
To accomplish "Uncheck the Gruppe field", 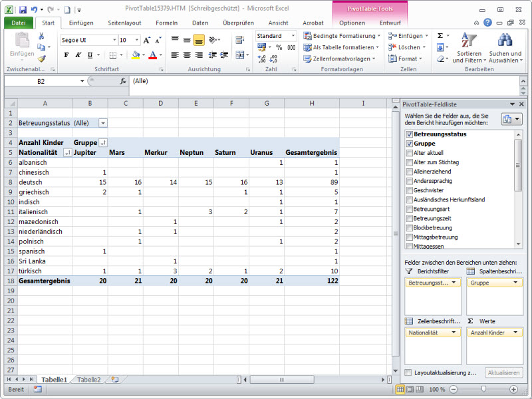I will (410, 144).
